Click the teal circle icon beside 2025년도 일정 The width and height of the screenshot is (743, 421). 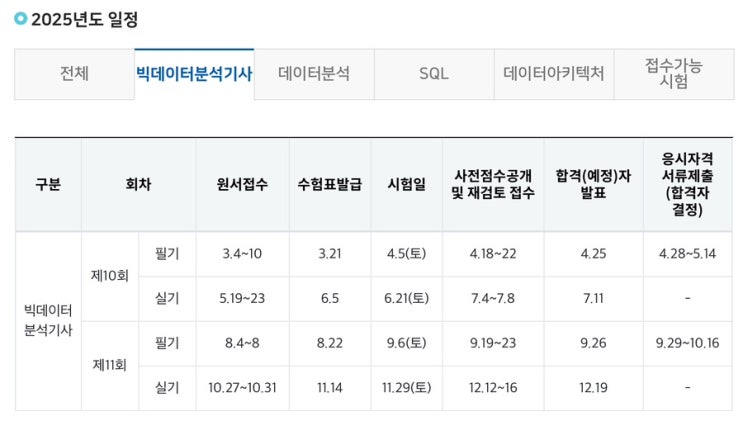20,18
